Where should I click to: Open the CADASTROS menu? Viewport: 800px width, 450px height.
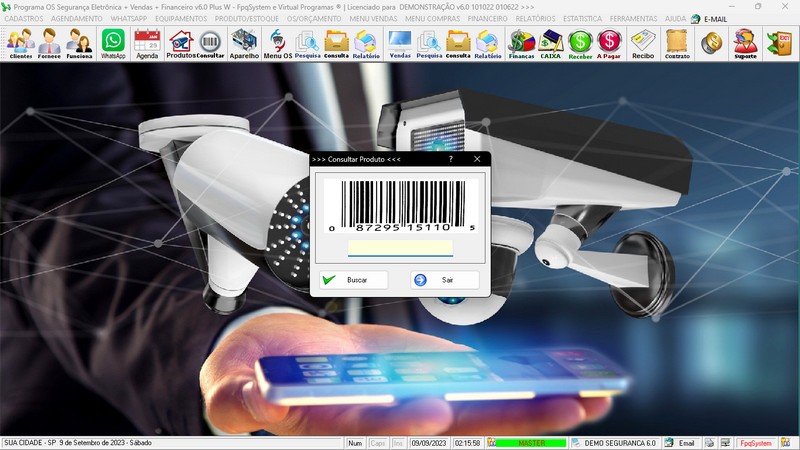click(x=24, y=19)
